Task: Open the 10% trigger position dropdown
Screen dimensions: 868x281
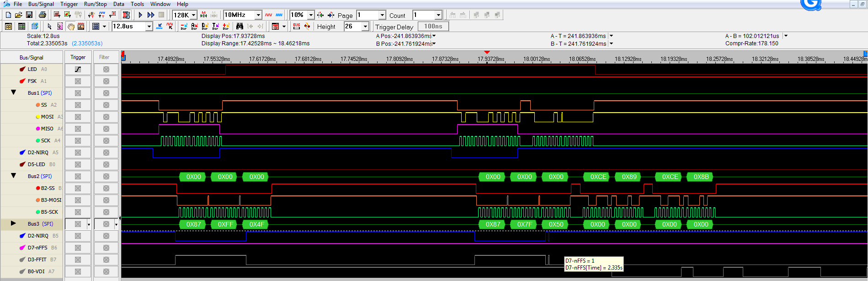Action: pyautogui.click(x=311, y=15)
